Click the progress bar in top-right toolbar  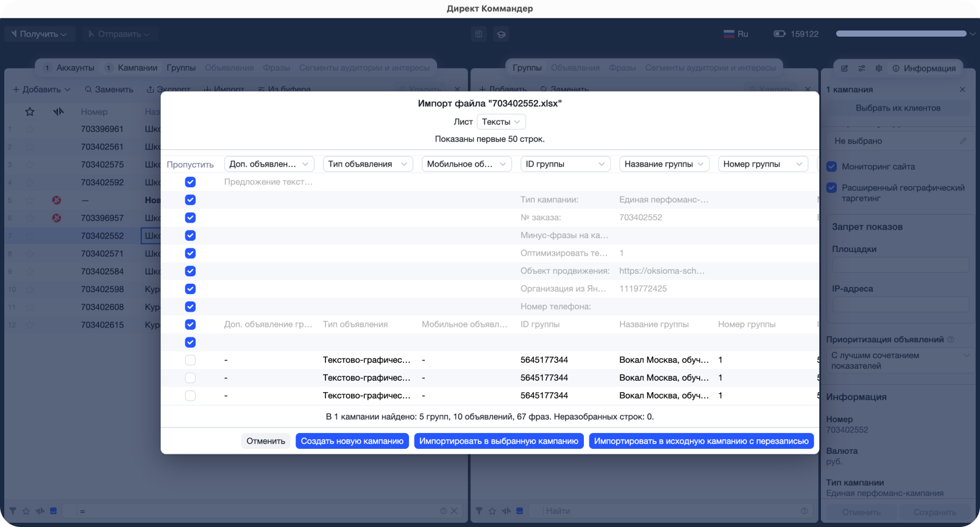click(901, 34)
